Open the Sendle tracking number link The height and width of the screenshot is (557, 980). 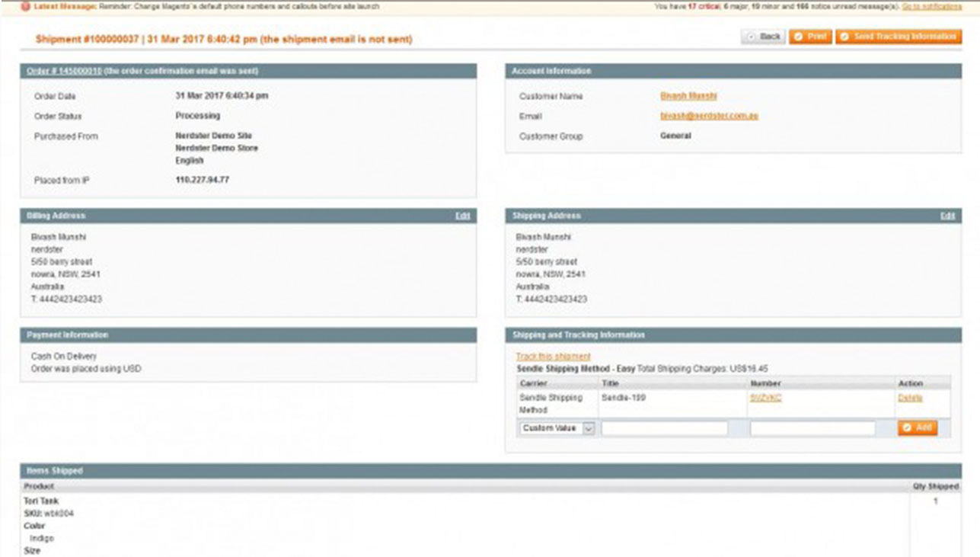tap(765, 397)
